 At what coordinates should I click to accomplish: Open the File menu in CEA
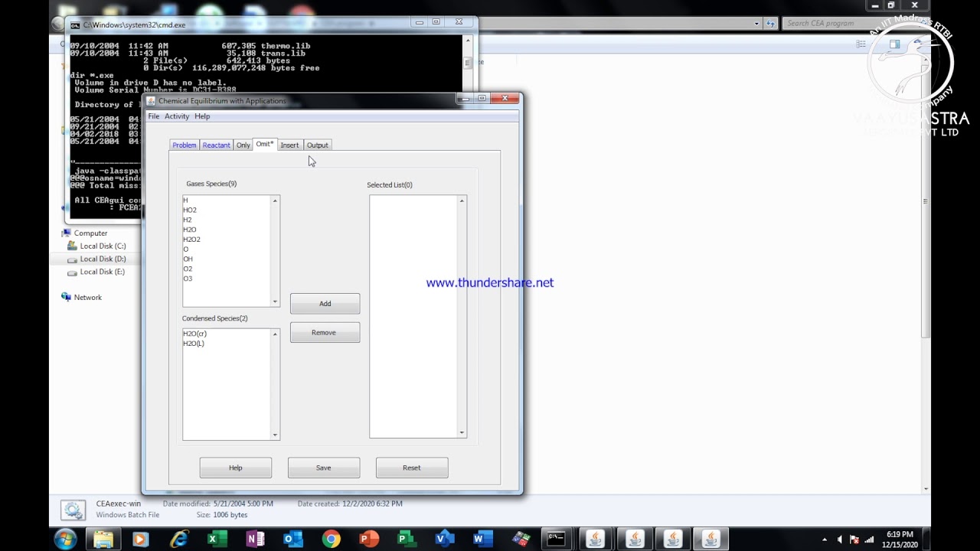(x=153, y=116)
